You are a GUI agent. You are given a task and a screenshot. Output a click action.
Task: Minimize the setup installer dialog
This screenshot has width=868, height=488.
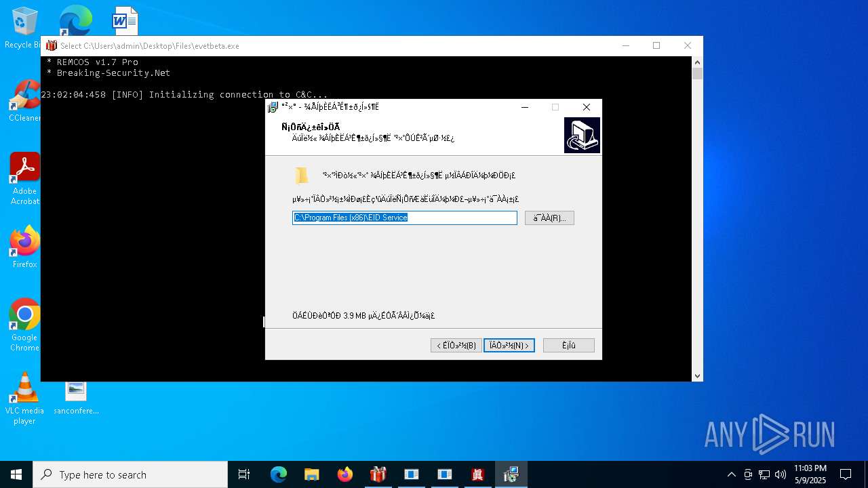[x=525, y=107]
